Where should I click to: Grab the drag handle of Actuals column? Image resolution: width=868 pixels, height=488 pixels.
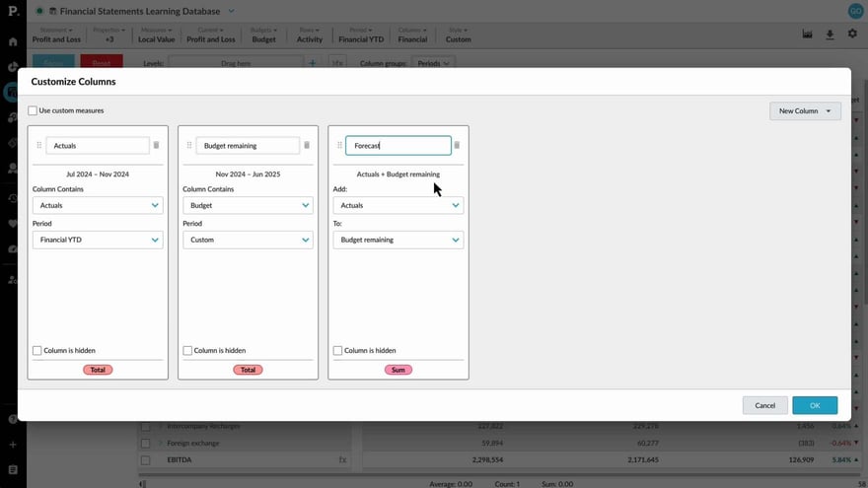coord(38,146)
